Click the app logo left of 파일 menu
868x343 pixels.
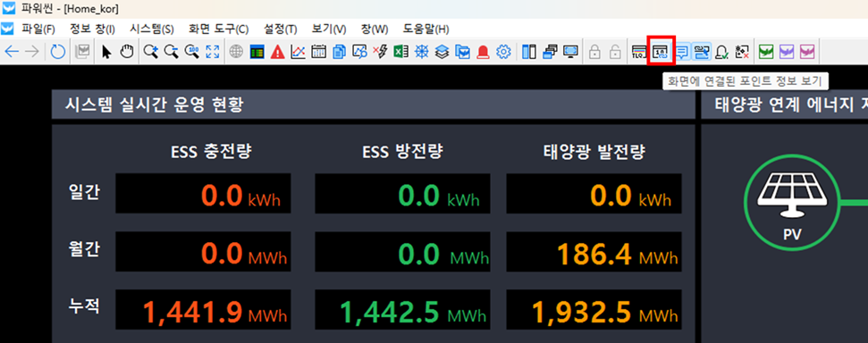click(8, 29)
